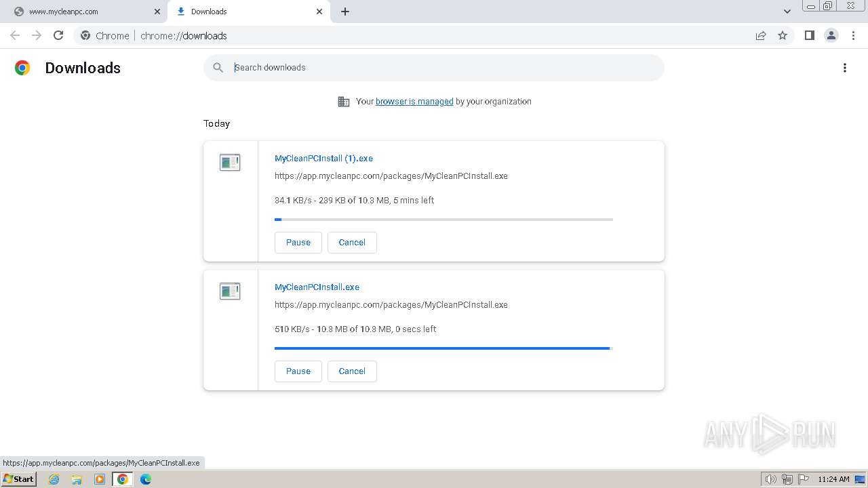The height and width of the screenshot is (488, 868).
Task: Click the source URL of MyCleanPCInstall.exe
Action: point(391,304)
